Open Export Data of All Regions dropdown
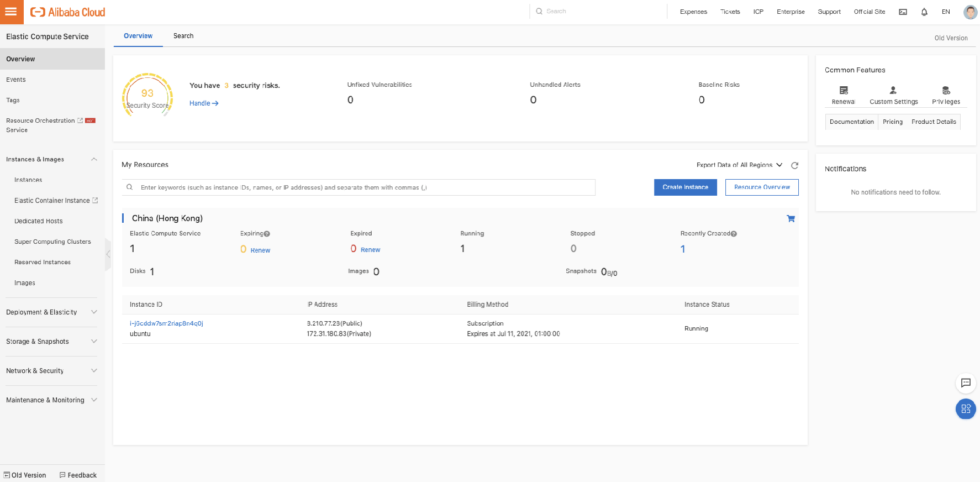Image resolution: width=980 pixels, height=482 pixels. click(x=739, y=165)
